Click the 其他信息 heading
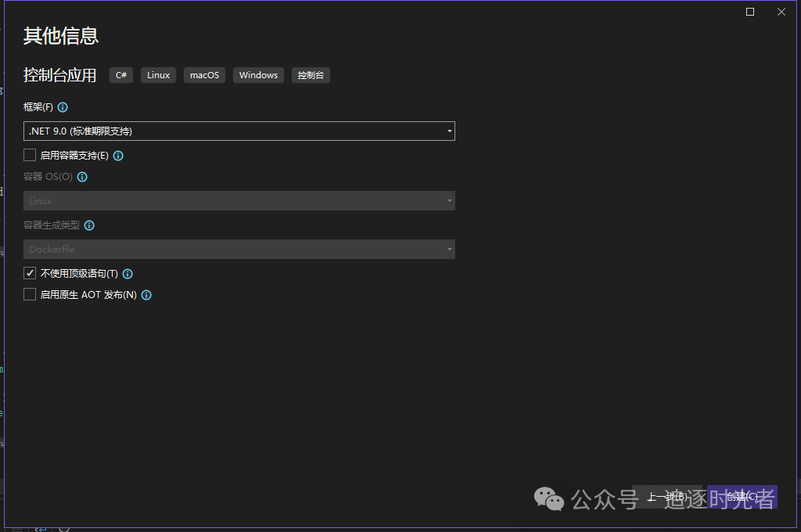 61,36
